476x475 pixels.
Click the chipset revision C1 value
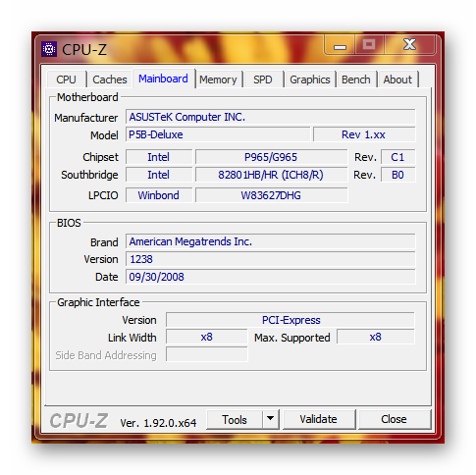[x=398, y=157]
